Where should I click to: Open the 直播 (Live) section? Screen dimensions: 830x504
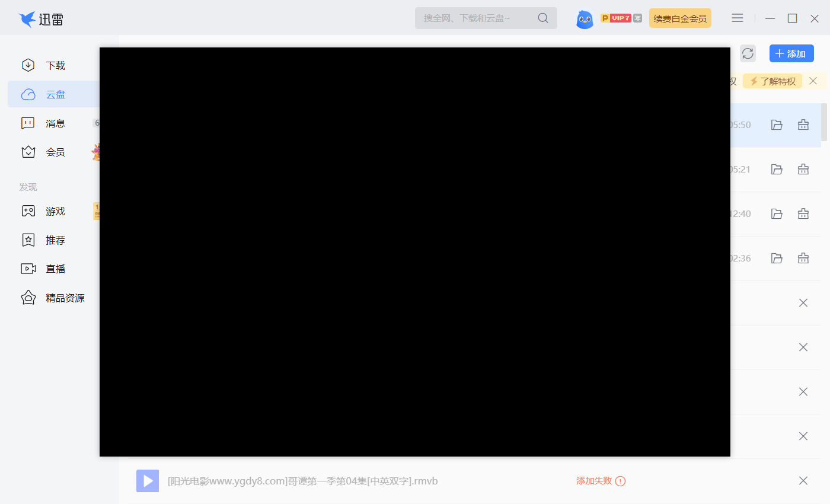[55, 269]
